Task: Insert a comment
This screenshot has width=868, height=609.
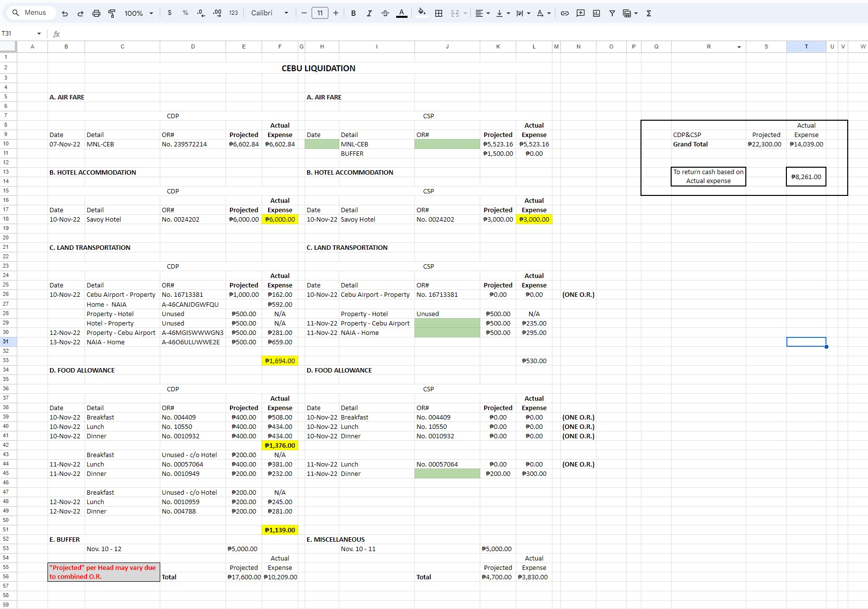Action: (x=581, y=13)
